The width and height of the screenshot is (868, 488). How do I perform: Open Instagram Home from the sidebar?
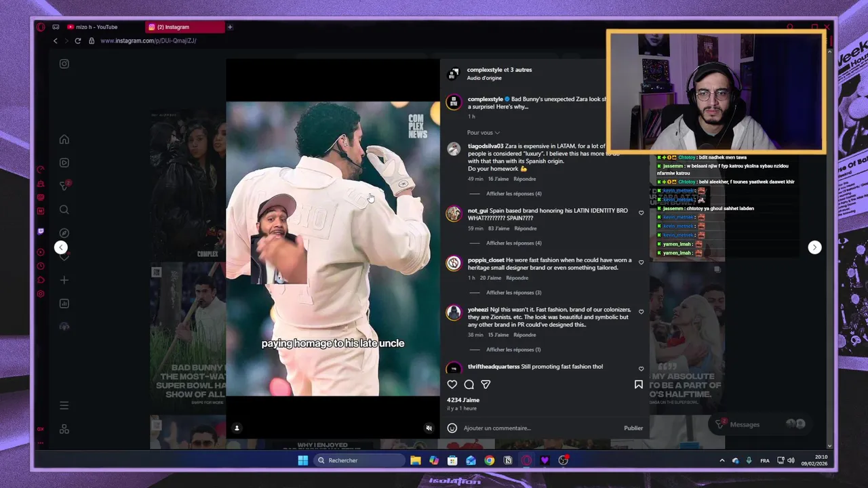click(x=64, y=140)
